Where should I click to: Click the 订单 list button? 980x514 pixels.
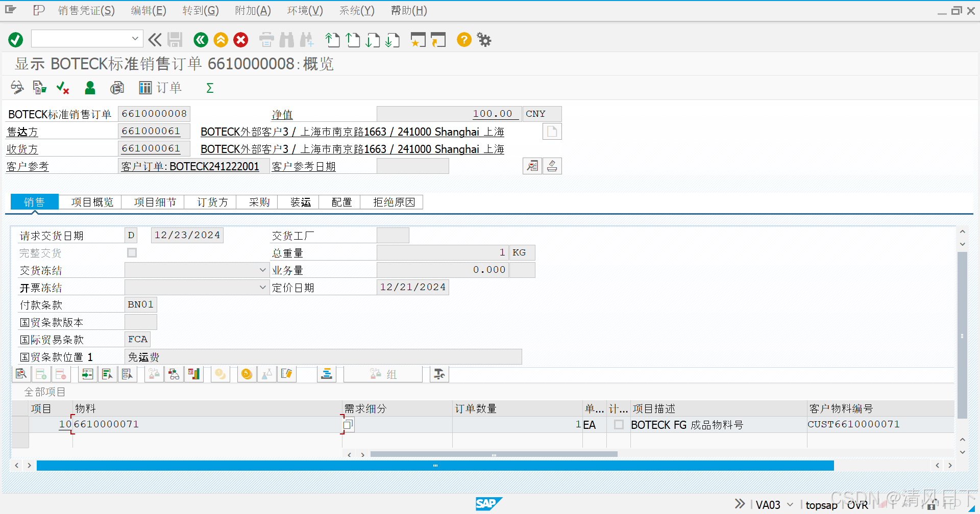[160, 88]
